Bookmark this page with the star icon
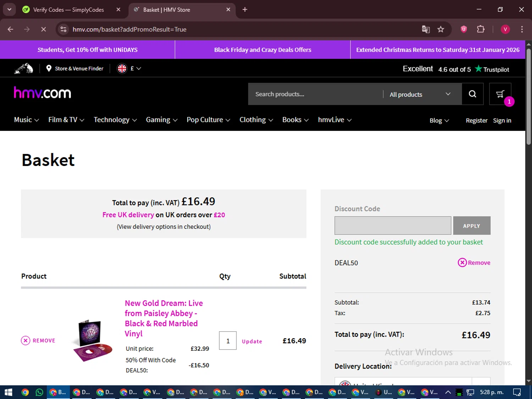Image resolution: width=532 pixels, height=399 pixels. [440, 29]
